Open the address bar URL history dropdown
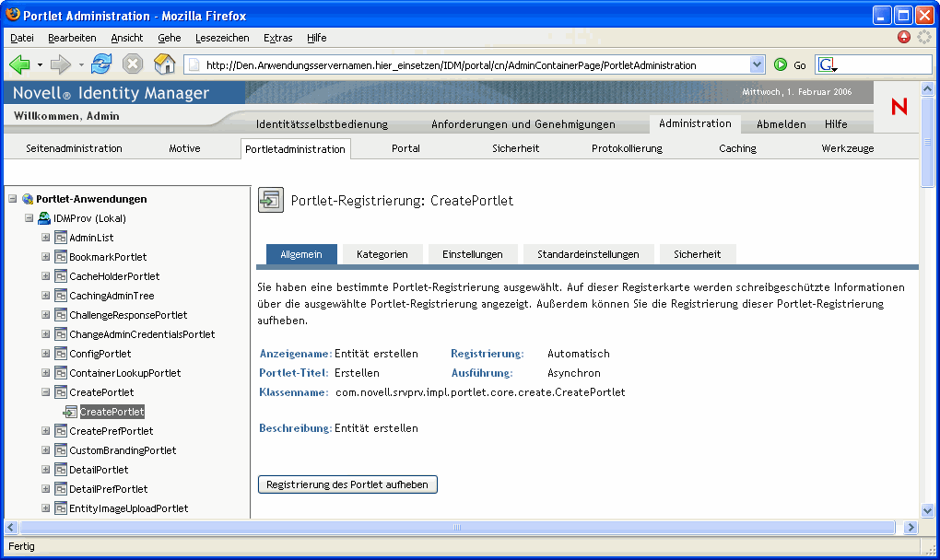The width and height of the screenshot is (940, 560). pos(758,64)
